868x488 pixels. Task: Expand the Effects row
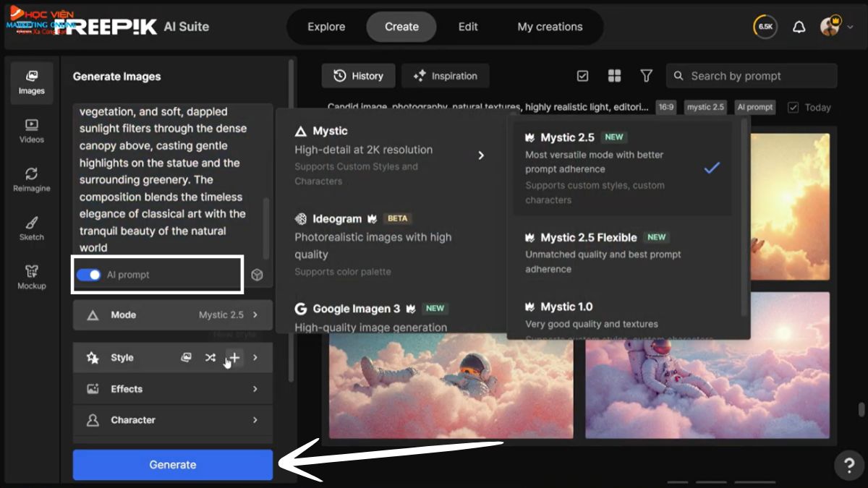tap(173, 389)
